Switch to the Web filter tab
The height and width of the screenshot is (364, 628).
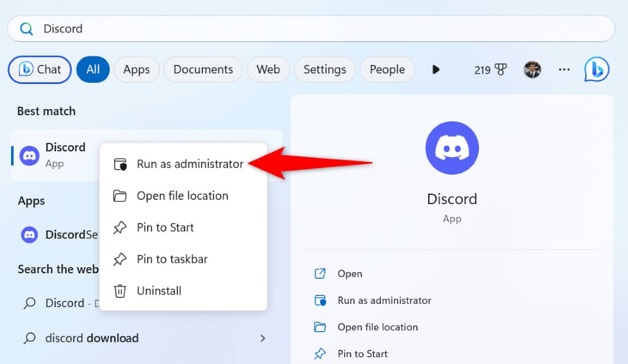(268, 70)
